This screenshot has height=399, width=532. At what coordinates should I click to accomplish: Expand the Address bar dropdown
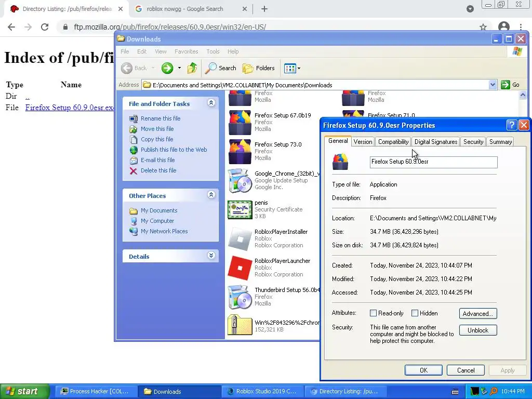(493, 85)
